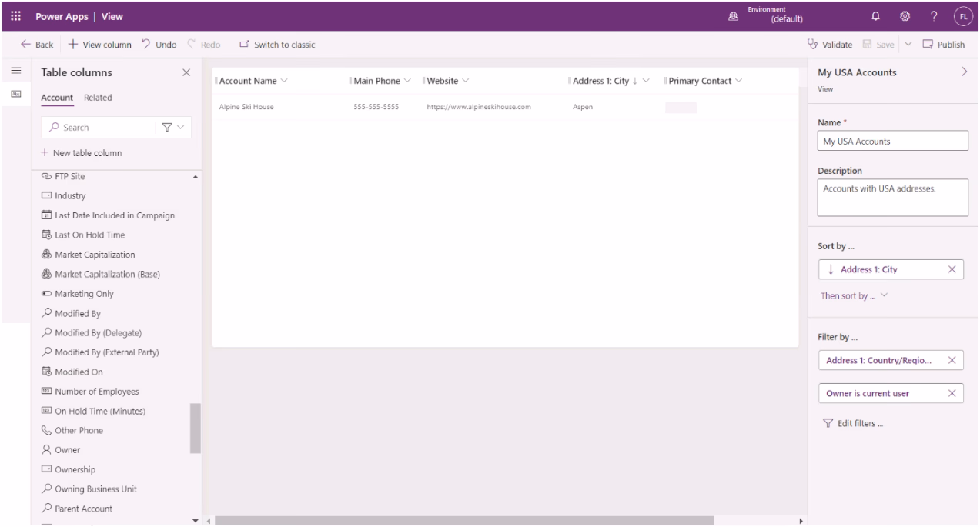Click the table columns sidebar icon
Screen dimensions: 980x527
(15, 94)
